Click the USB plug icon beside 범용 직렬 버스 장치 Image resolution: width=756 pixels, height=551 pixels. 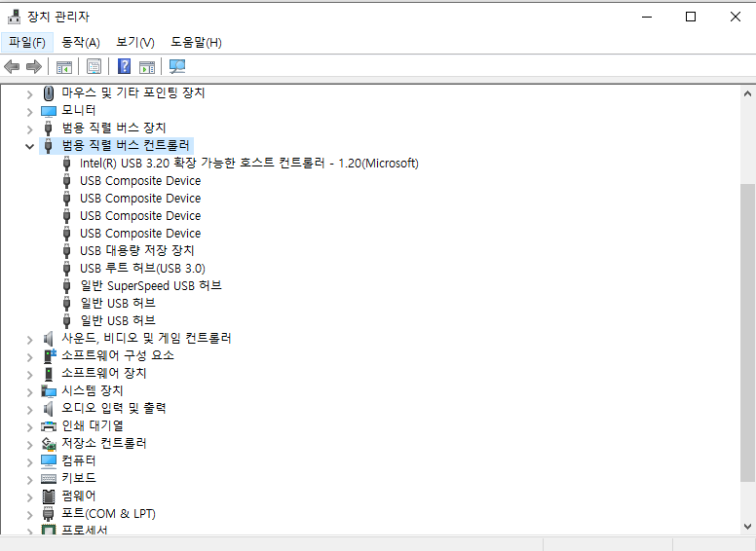point(48,129)
